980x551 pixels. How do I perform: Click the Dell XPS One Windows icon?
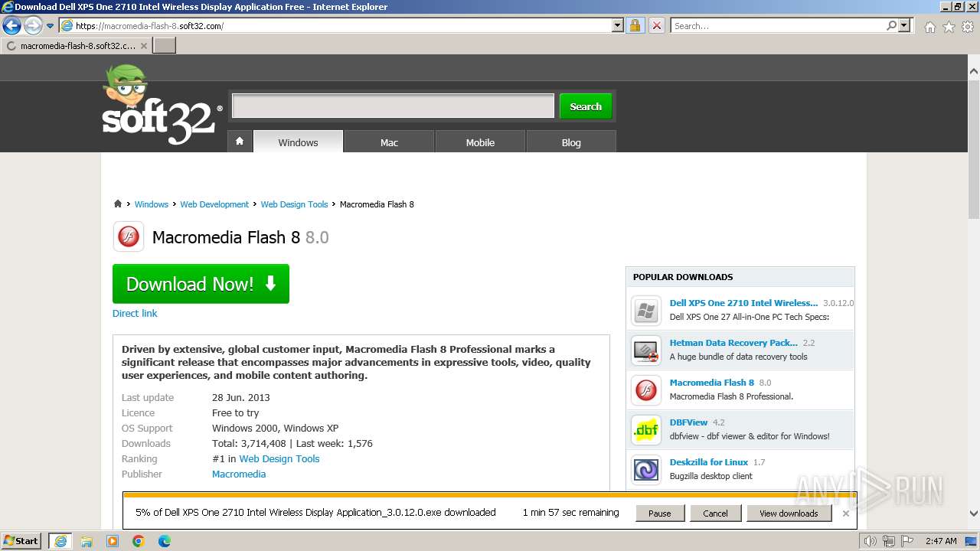pos(646,311)
